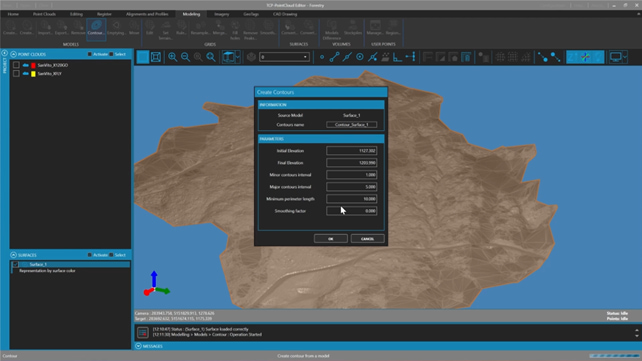This screenshot has width=642, height=361.
Task: Click the zoom extents frame icon
Action: click(156, 57)
